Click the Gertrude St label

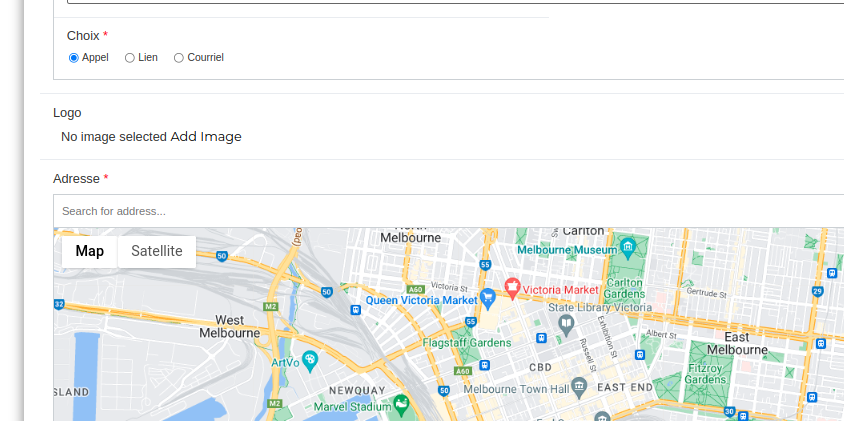coord(707,293)
